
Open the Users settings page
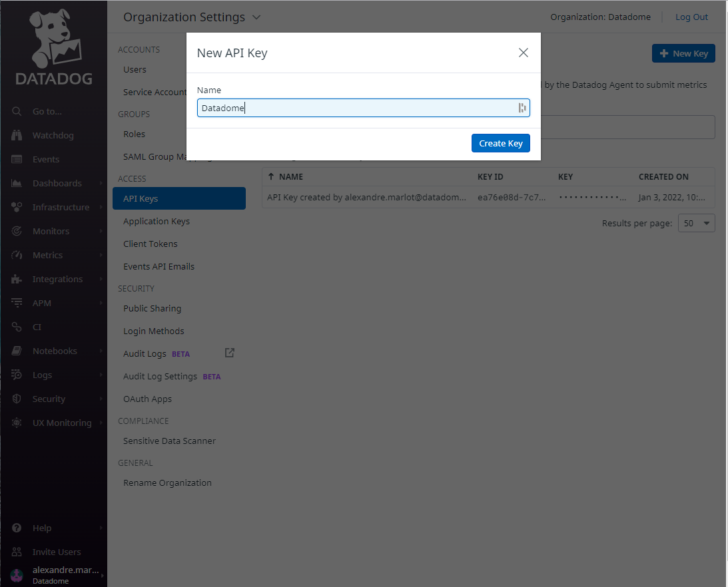[x=135, y=70]
